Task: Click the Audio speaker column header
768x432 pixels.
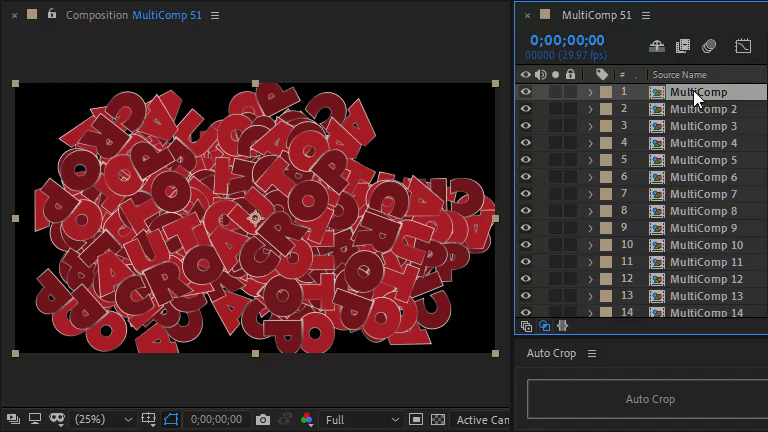Action: [541, 75]
